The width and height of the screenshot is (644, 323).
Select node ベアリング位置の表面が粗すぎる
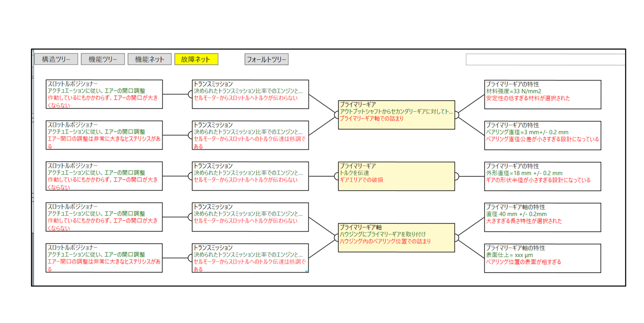tap(543, 259)
